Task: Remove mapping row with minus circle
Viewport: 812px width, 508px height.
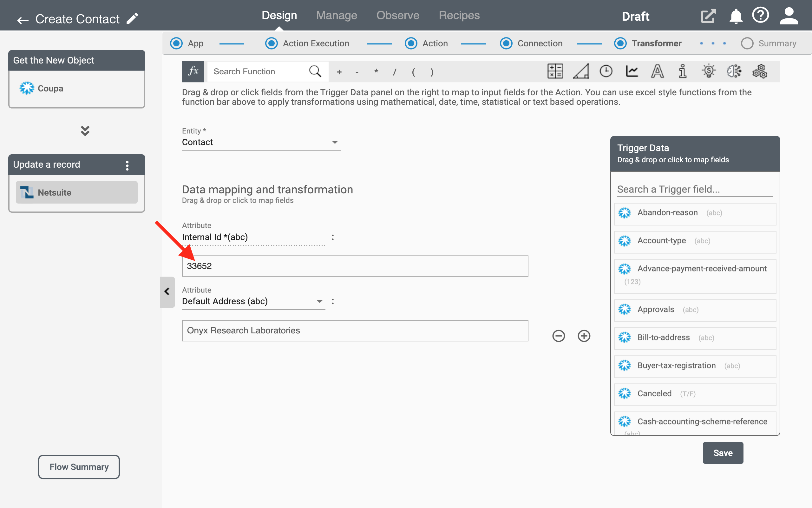Action: pyautogui.click(x=559, y=336)
